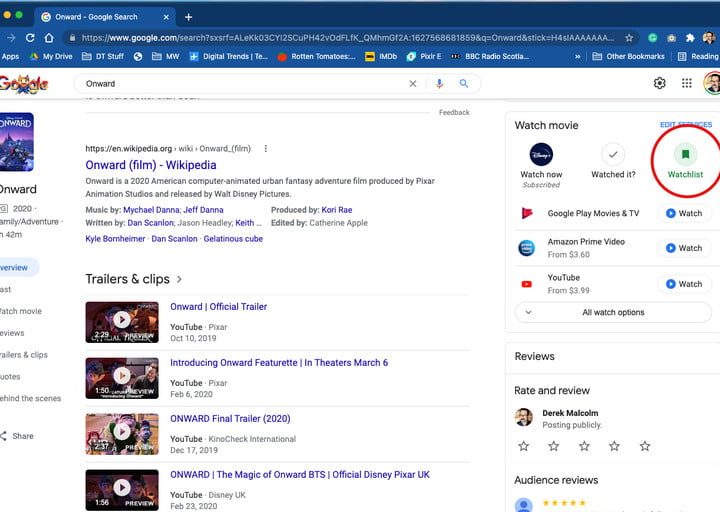The height and width of the screenshot is (512, 720).
Task: Play the ONWARD Final Trailer thumbnail
Action: coord(122,434)
